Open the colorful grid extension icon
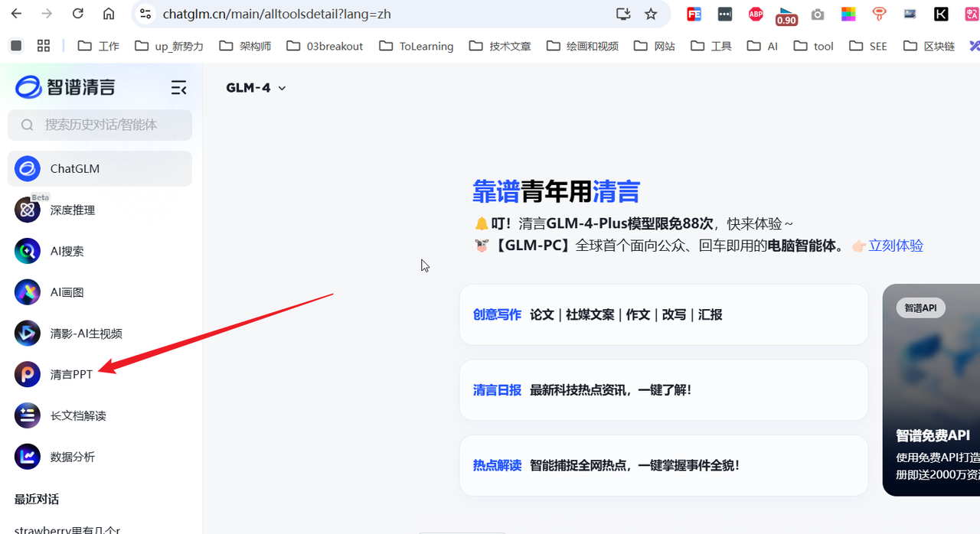 pos(848,14)
